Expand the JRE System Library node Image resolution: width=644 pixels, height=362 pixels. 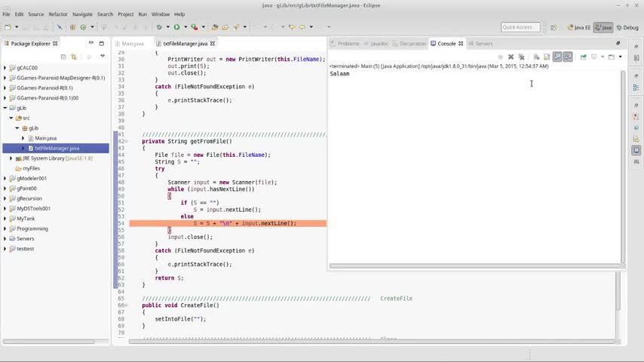(x=11, y=158)
